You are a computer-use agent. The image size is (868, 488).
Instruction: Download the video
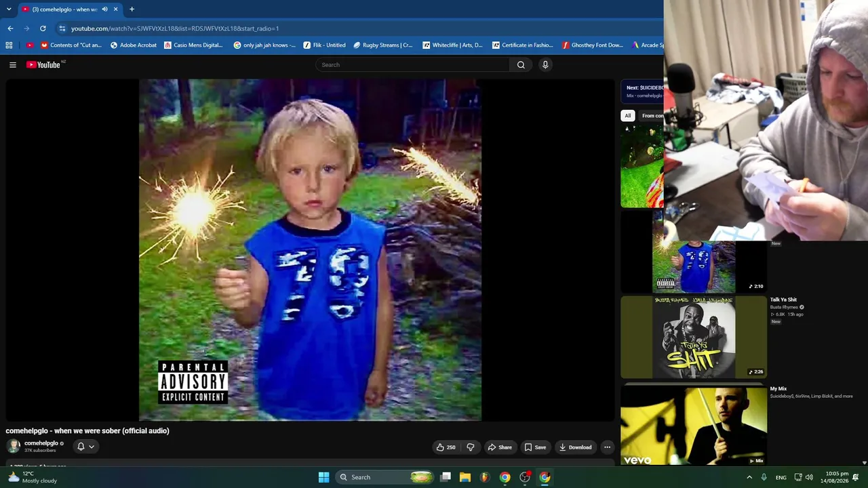(x=575, y=447)
